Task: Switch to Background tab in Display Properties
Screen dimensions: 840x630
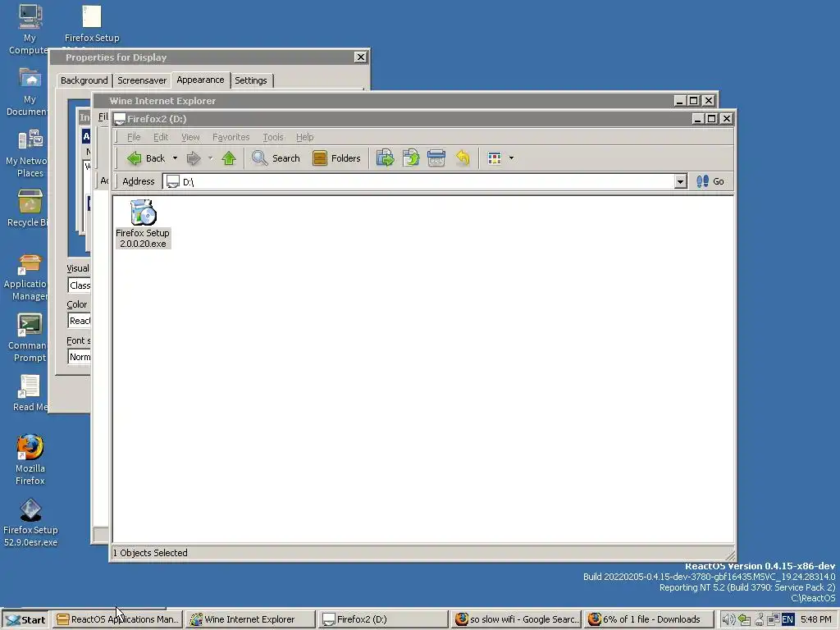Action: pyautogui.click(x=84, y=80)
